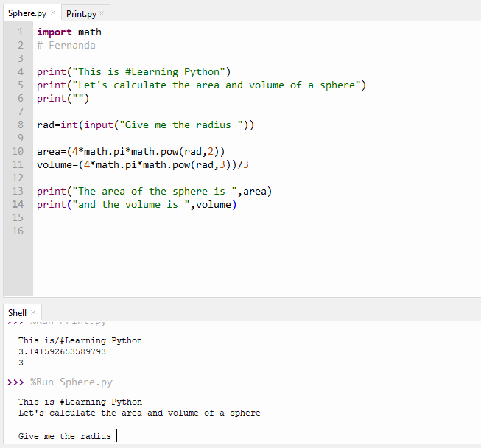Click line number 8 in the gutter

point(20,125)
